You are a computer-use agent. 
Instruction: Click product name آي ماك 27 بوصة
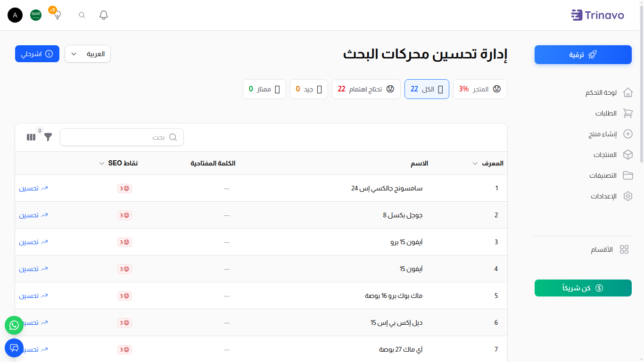point(401,350)
